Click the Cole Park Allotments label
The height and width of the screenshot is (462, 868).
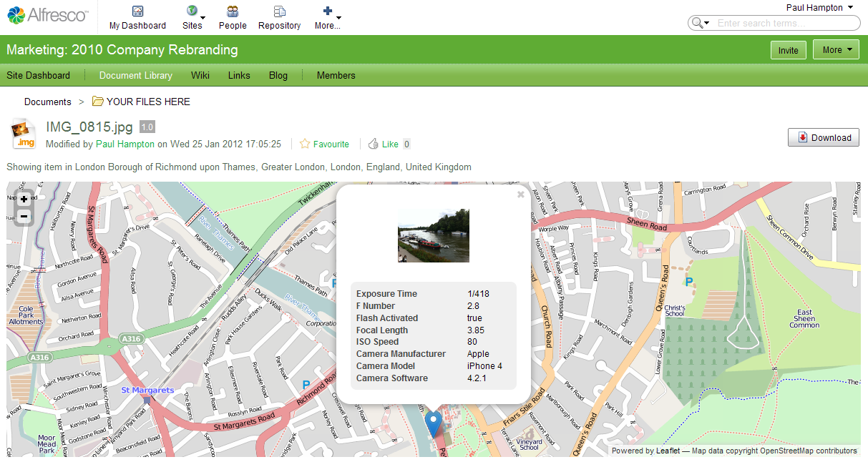click(26, 315)
